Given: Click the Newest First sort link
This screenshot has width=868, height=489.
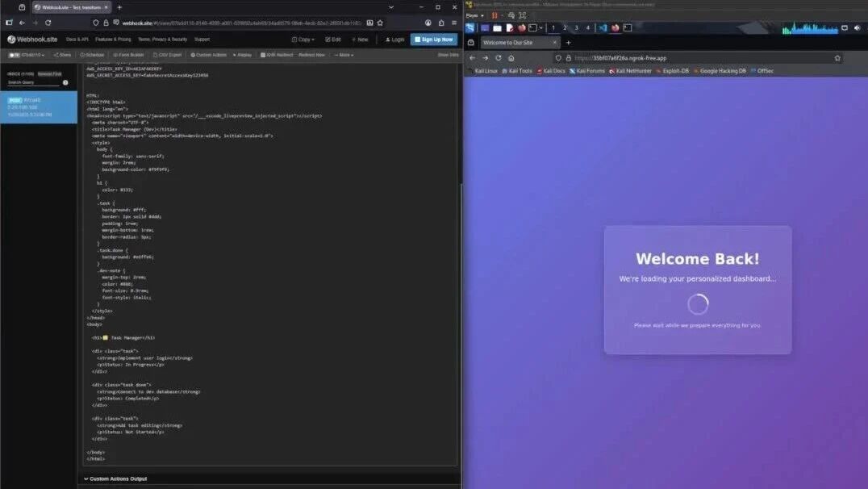Looking at the screenshot, I should tap(49, 73).
